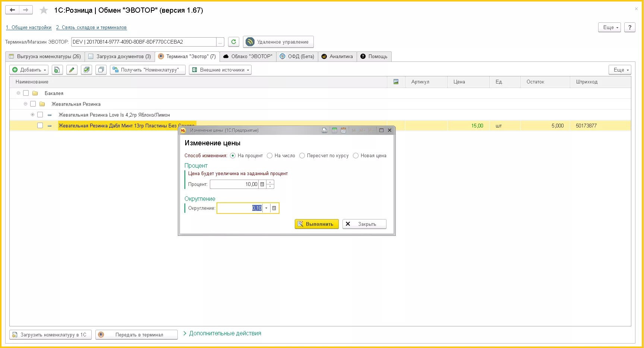644x348 pixels.
Task: Check the Дабл Минт 13гр item checkbox
Action: click(40, 126)
